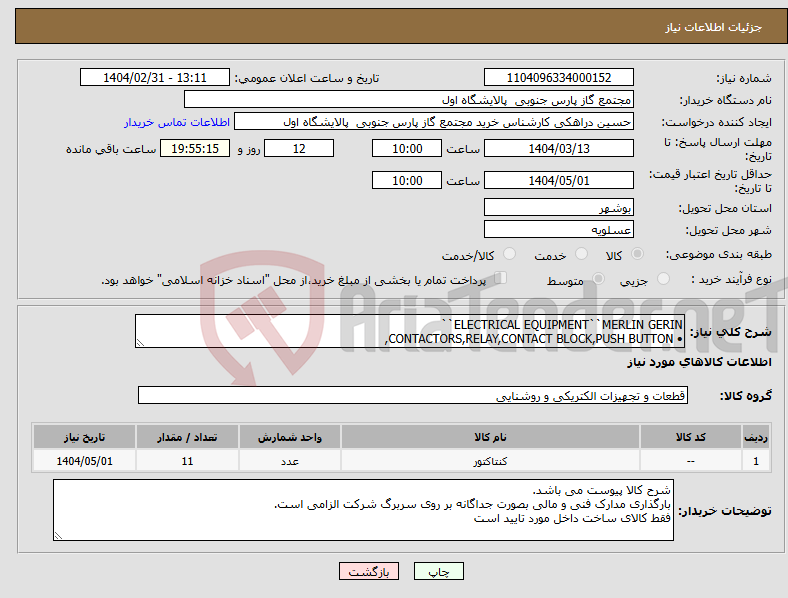
Task: Click the کد کالا column header
Action: point(691,437)
